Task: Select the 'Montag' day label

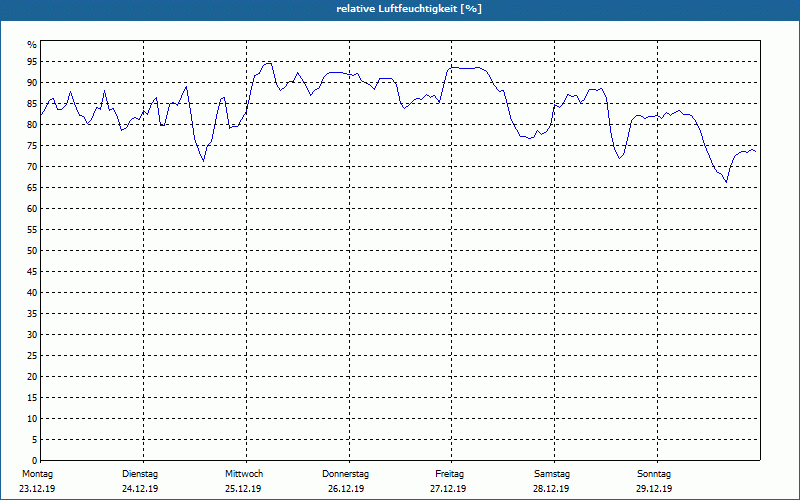Action: coord(37,474)
